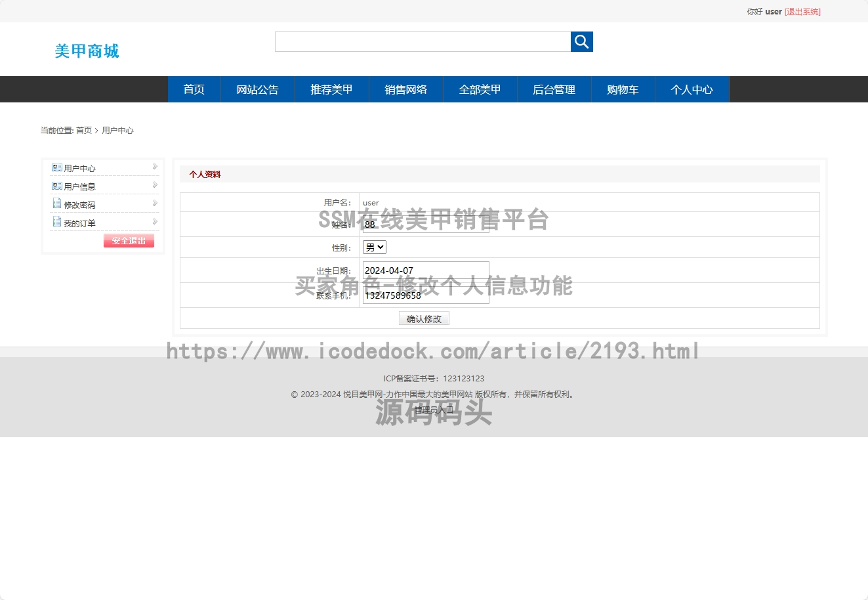Screen dimensions: 868x600
Task: Click 首页 in the breadcrumb
Action: [84, 131]
